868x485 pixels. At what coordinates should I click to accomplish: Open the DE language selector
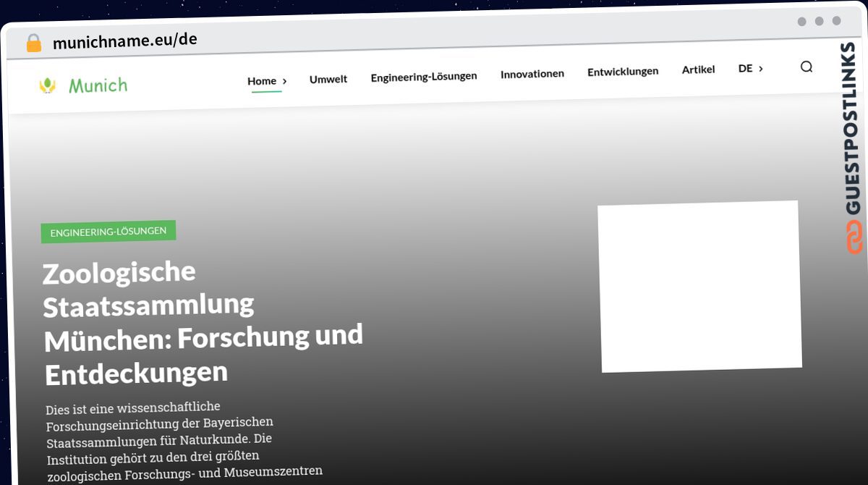tap(745, 69)
